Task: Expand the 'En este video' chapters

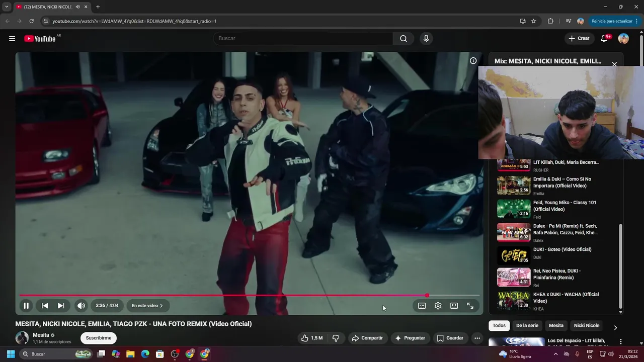Action: [147, 306]
